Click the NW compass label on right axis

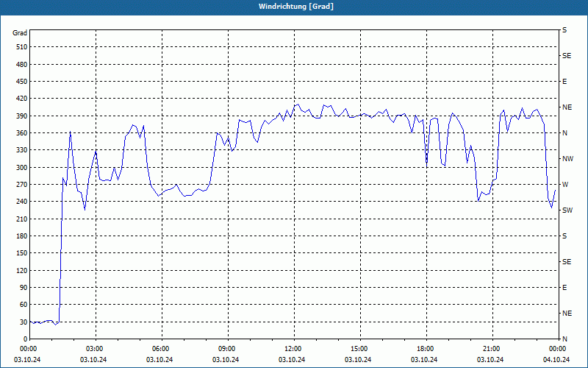tap(568, 159)
